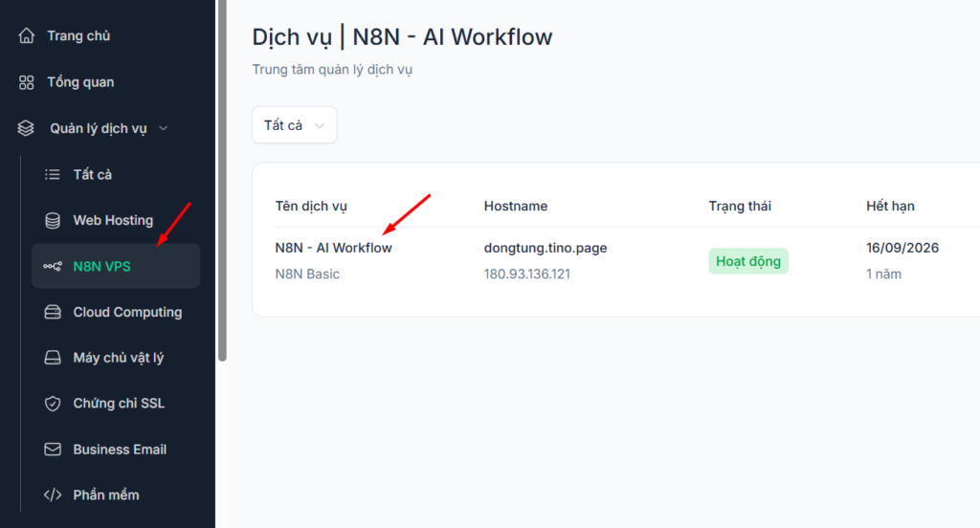Click the code brackets icon for Phần mềm
980x528 pixels.
(x=53, y=495)
